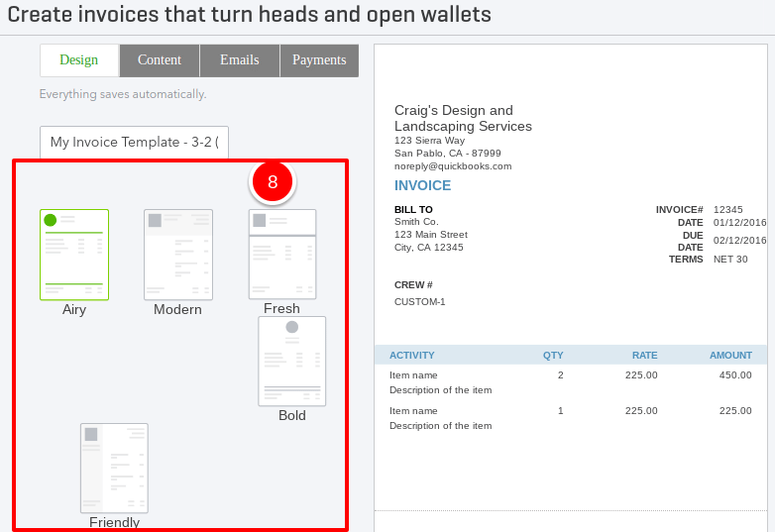775x532 pixels.
Task: Go to the Emails tab
Action: (x=240, y=60)
